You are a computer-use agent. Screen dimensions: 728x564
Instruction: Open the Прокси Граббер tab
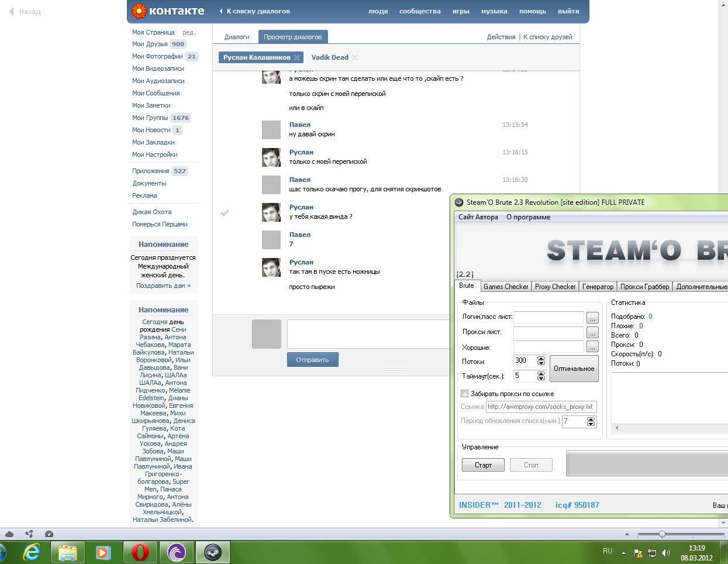click(x=645, y=287)
